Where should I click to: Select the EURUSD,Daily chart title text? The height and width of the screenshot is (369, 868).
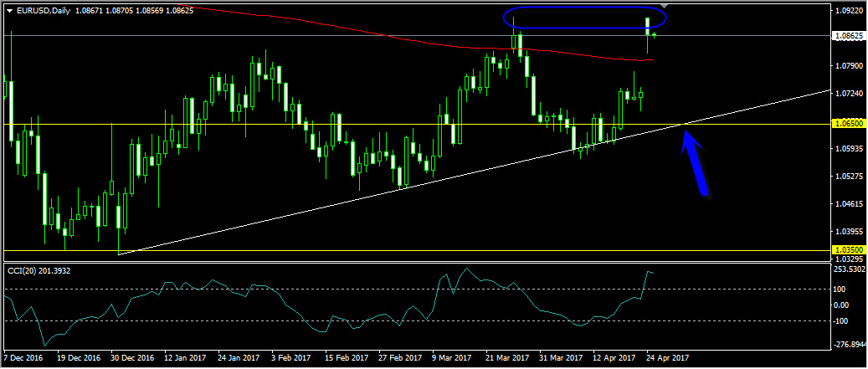coord(44,11)
